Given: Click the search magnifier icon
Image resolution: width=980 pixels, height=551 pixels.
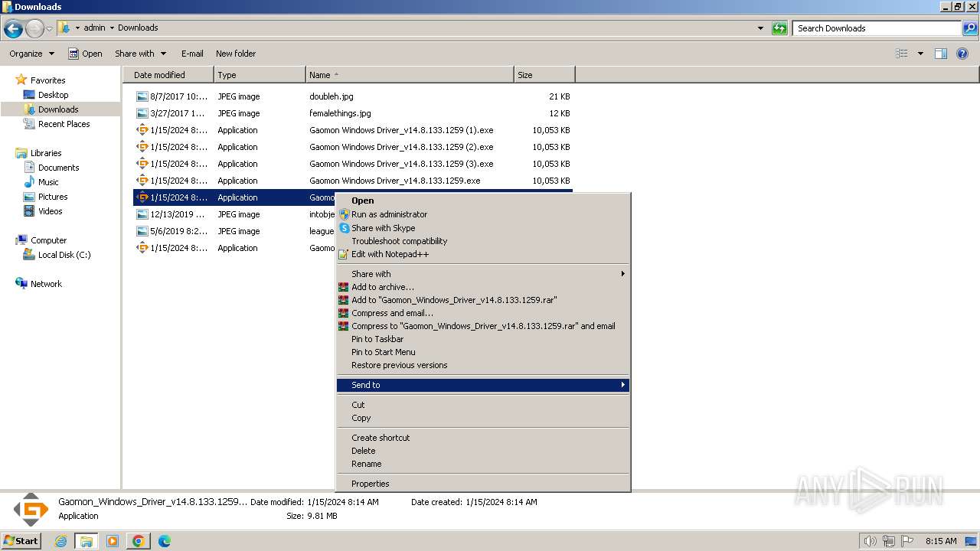Looking at the screenshot, I should click(970, 28).
